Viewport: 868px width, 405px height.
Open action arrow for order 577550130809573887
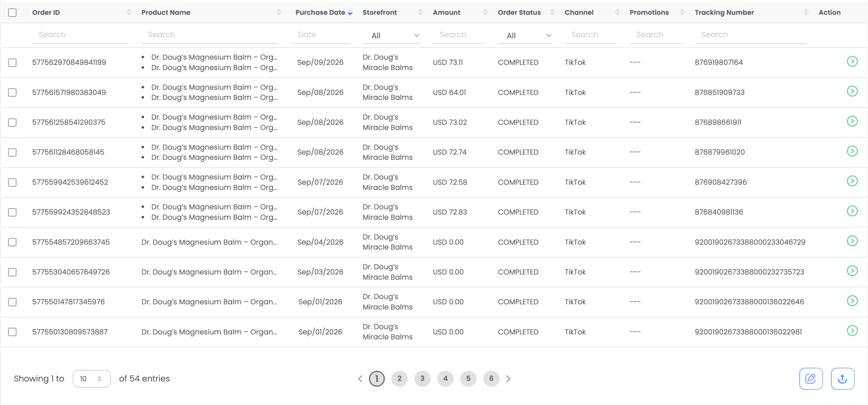[x=852, y=331]
